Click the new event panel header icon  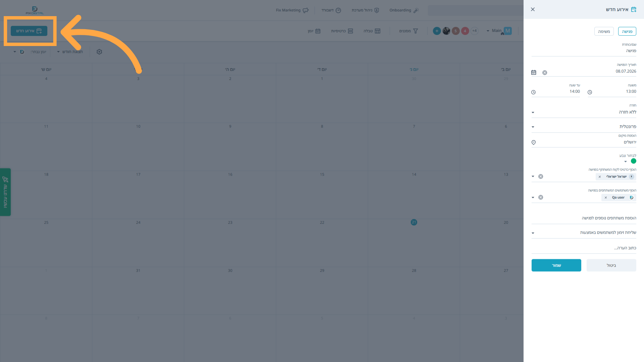(634, 9)
